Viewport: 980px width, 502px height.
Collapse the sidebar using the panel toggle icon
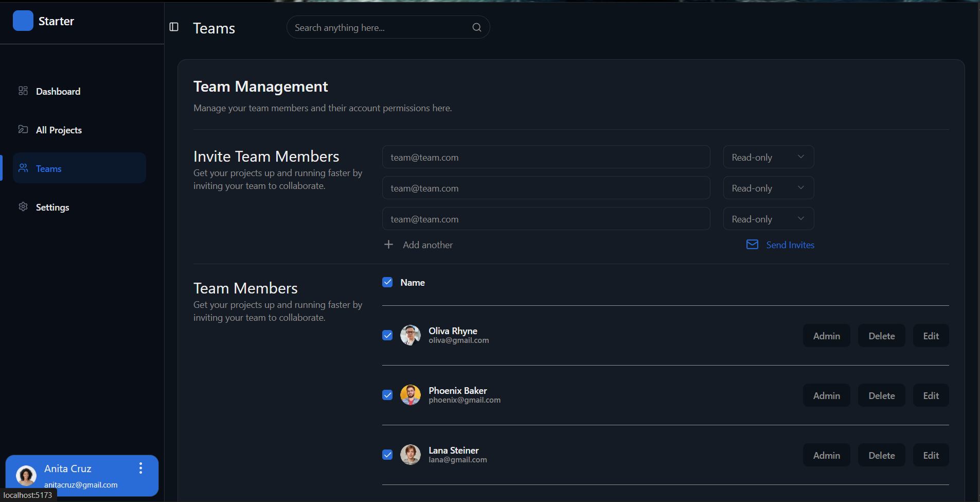click(174, 27)
